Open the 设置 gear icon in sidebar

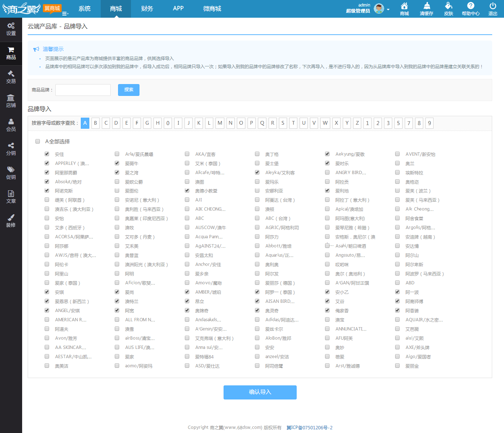(x=11, y=25)
